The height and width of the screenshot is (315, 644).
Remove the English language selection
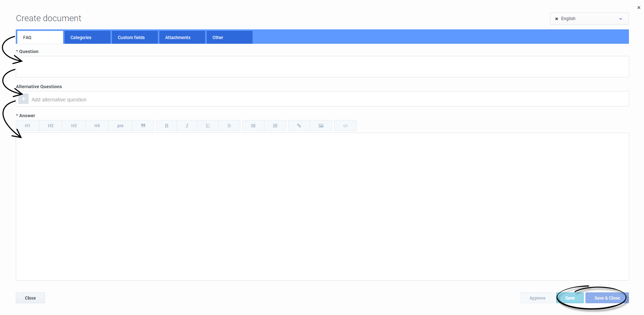pyautogui.click(x=556, y=19)
